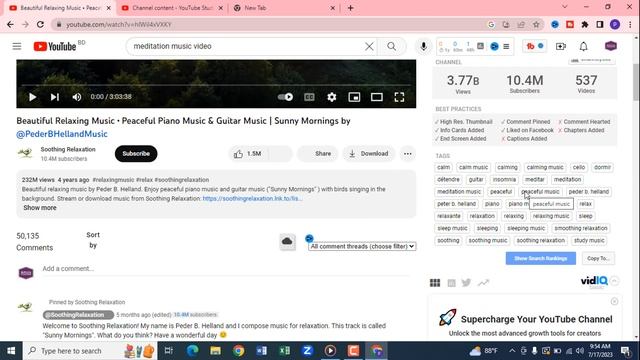Open a new browser tab
The width and height of the screenshot is (640, 360).
351,8
